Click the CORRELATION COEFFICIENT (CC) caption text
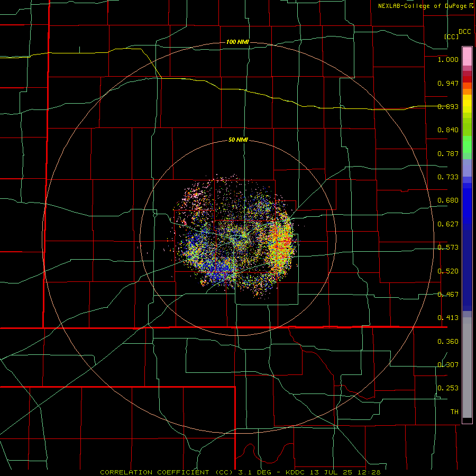Image resolution: width=476 pixels, height=476 pixels. pos(168,472)
